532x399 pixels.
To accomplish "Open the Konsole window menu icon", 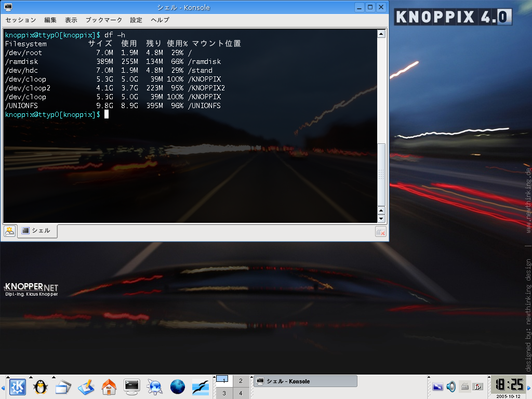I will coord(8,7).
